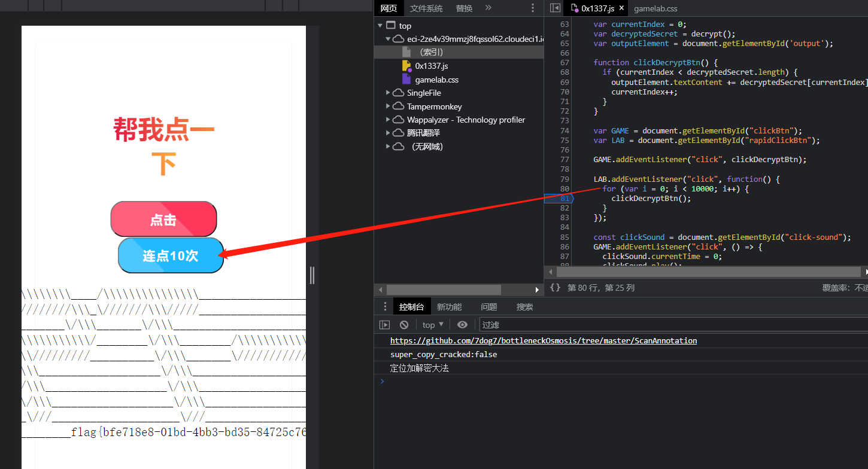Click the file tree horizontal scrollbar thumb
The image size is (868, 469).
444,290
